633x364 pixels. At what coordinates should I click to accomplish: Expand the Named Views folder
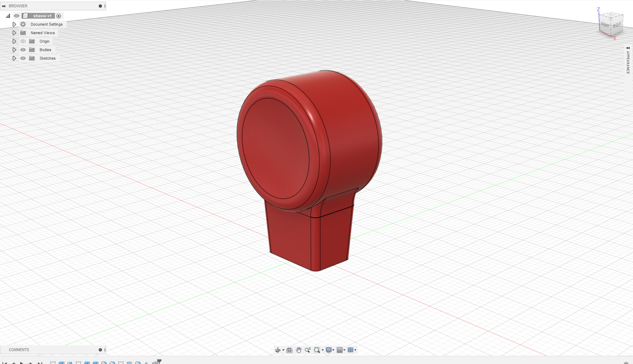coord(14,33)
